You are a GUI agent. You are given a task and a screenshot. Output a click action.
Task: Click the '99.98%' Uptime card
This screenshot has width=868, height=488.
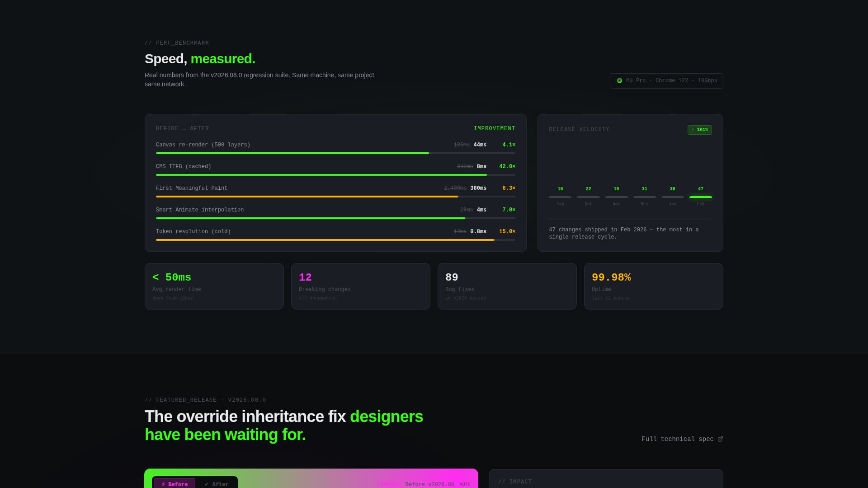pos(654,286)
